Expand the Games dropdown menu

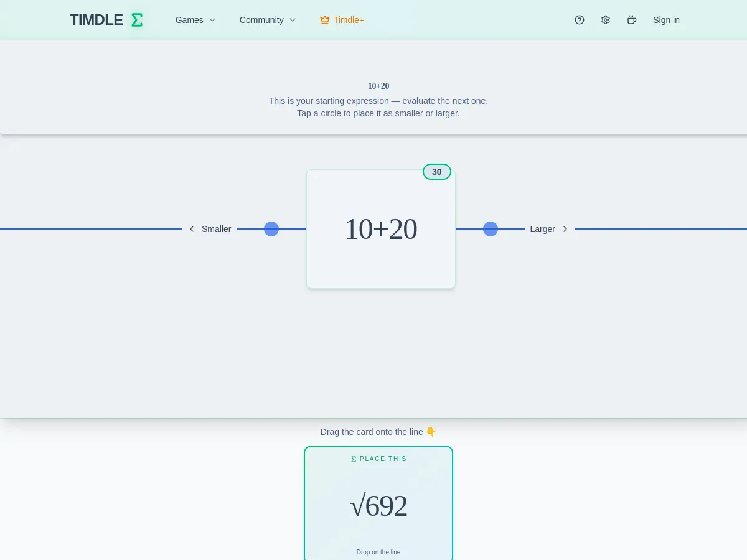click(195, 20)
